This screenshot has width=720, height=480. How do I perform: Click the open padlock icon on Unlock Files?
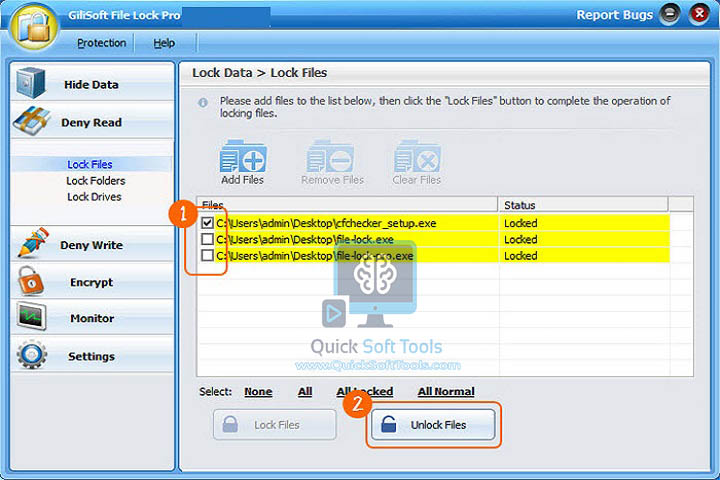click(388, 424)
